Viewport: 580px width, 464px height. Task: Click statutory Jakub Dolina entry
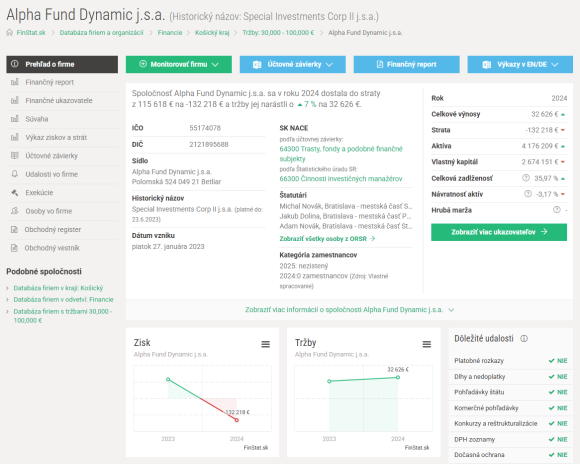345,216
